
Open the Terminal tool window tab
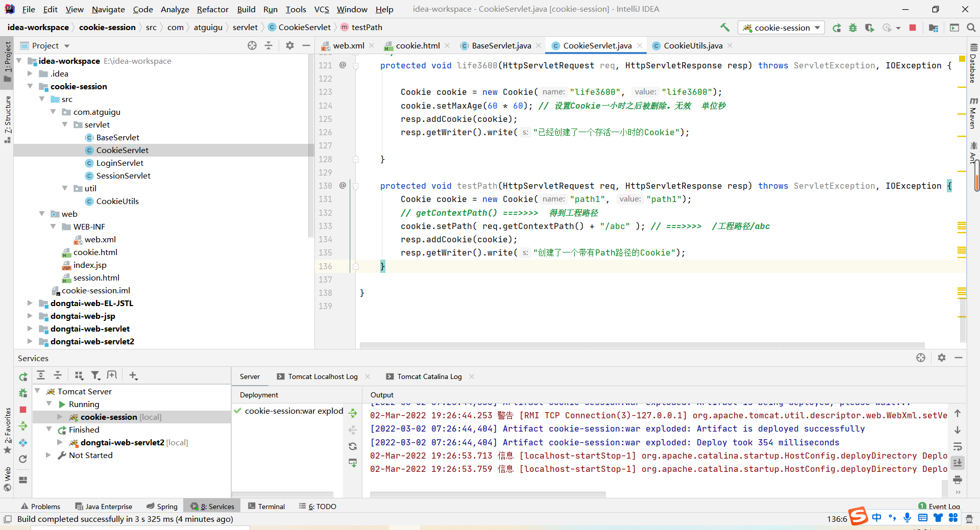point(266,507)
